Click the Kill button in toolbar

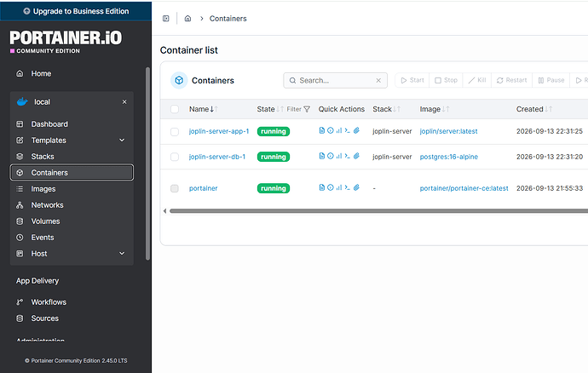[x=477, y=80]
